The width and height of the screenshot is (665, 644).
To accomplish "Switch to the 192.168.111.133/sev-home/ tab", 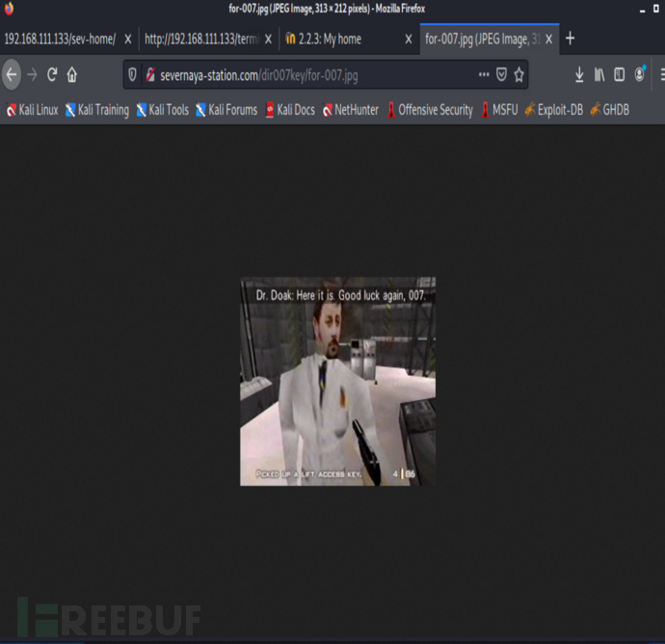I will tap(60, 39).
